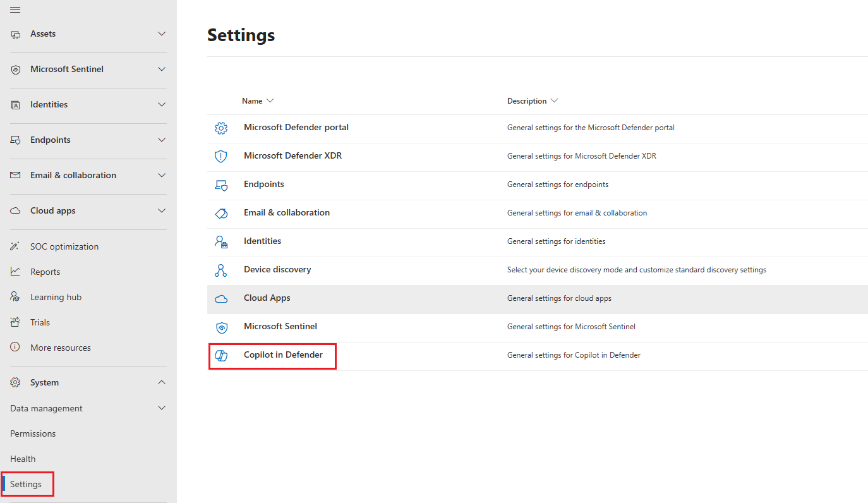Open the Permissions page
Screen dimensions: 868x503
[x=33, y=433]
